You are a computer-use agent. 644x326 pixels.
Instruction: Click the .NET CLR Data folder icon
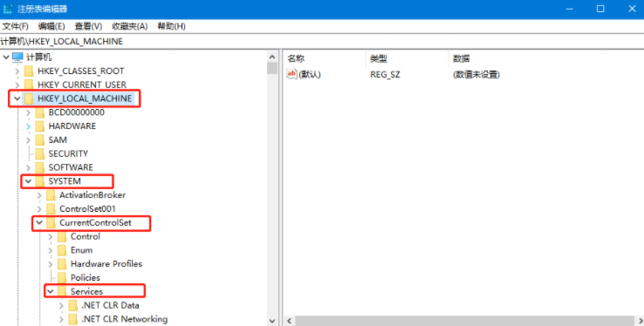pyautogui.click(x=73, y=305)
